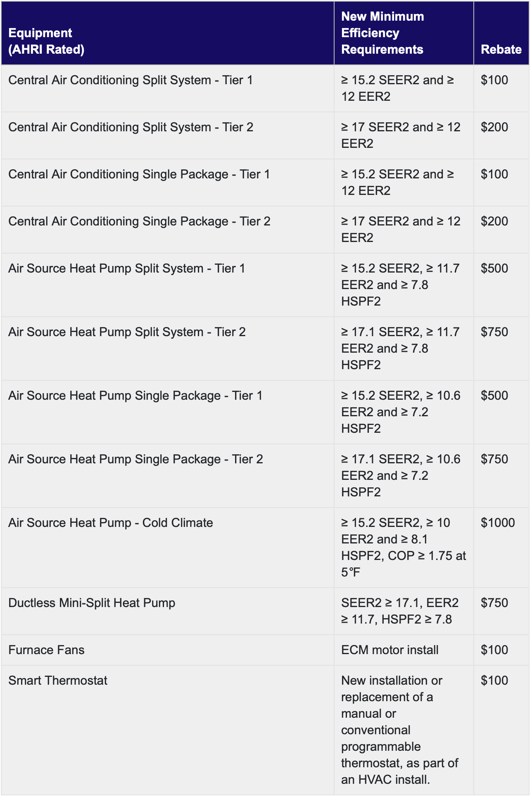Click Air Source Heat Pump Single Package Tier 1

pyautogui.click(x=135, y=396)
